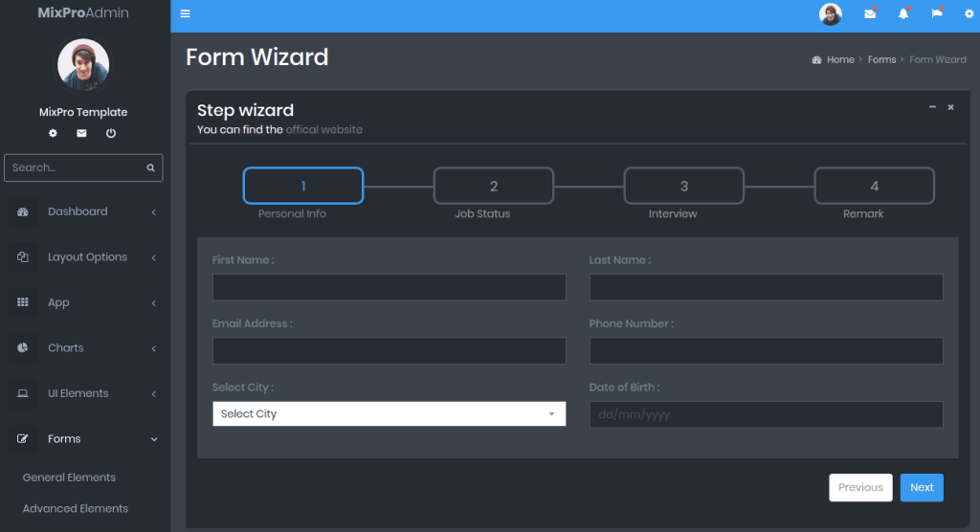The height and width of the screenshot is (532, 980).
Task: Collapse the Step wizard panel with minus icon
Action: 932,107
